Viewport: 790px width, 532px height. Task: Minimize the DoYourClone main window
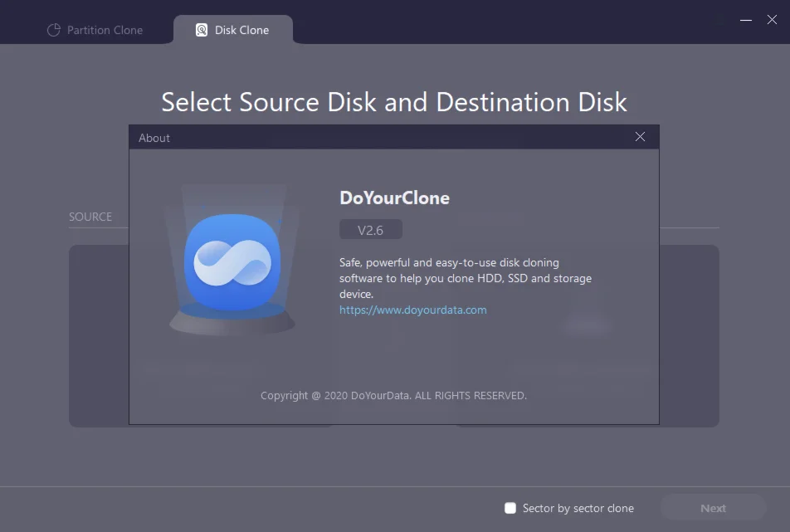click(x=746, y=20)
